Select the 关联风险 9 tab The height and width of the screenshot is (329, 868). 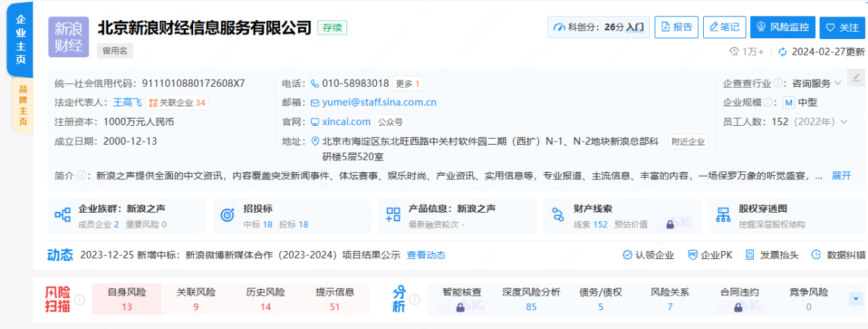[196, 299]
